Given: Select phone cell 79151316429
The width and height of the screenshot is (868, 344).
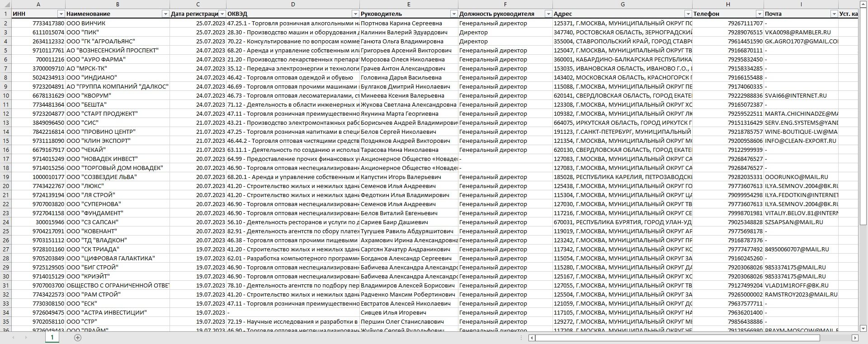Looking at the screenshot, I should 728,123.
